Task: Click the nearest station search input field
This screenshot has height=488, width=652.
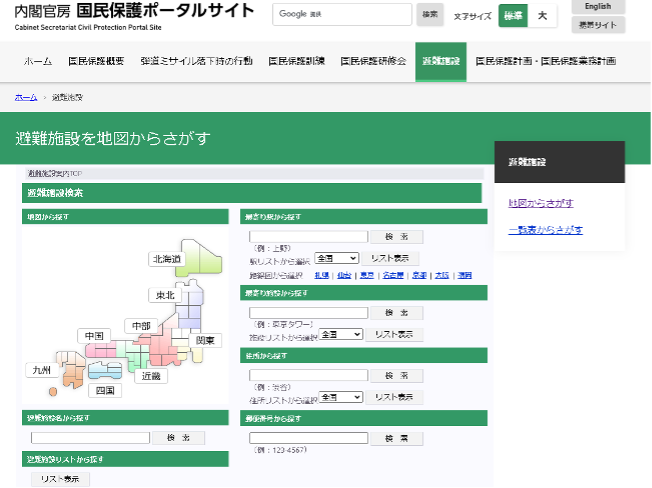Action: pyautogui.click(x=309, y=237)
